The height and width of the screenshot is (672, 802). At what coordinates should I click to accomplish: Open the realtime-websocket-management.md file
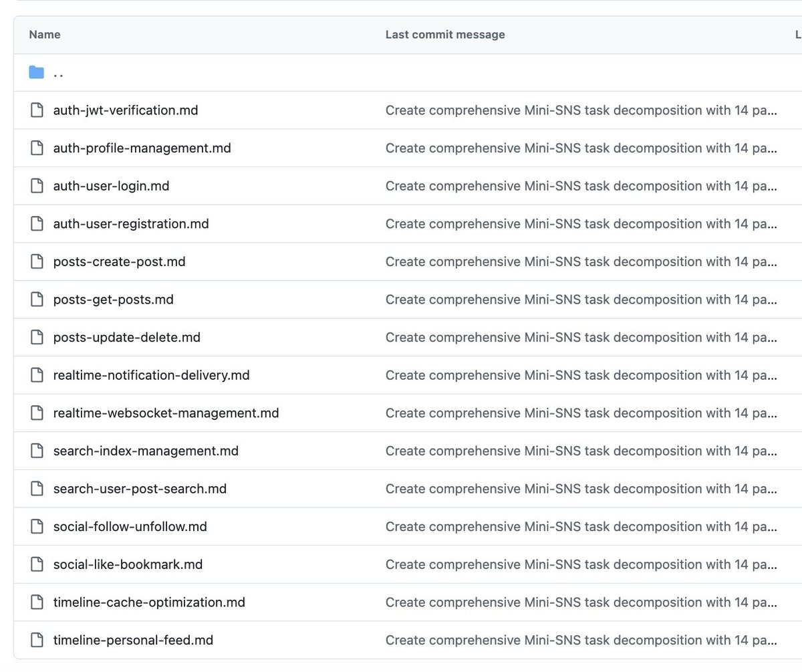click(x=166, y=413)
